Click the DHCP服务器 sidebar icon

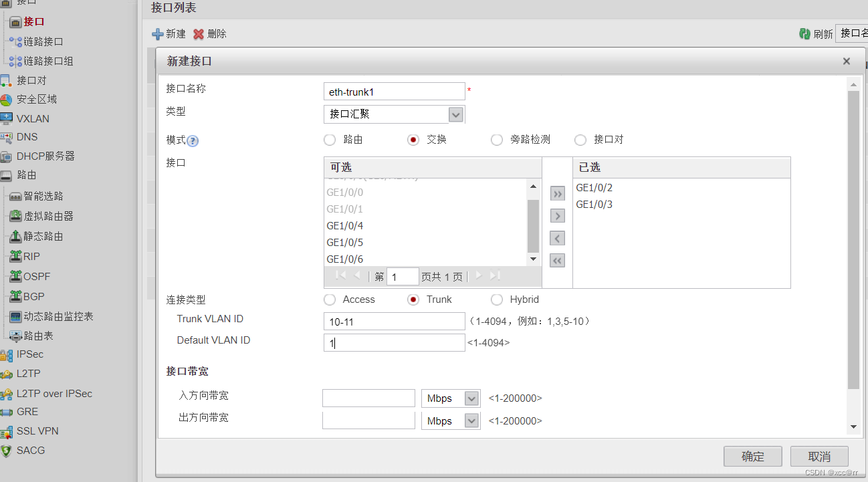coord(6,156)
